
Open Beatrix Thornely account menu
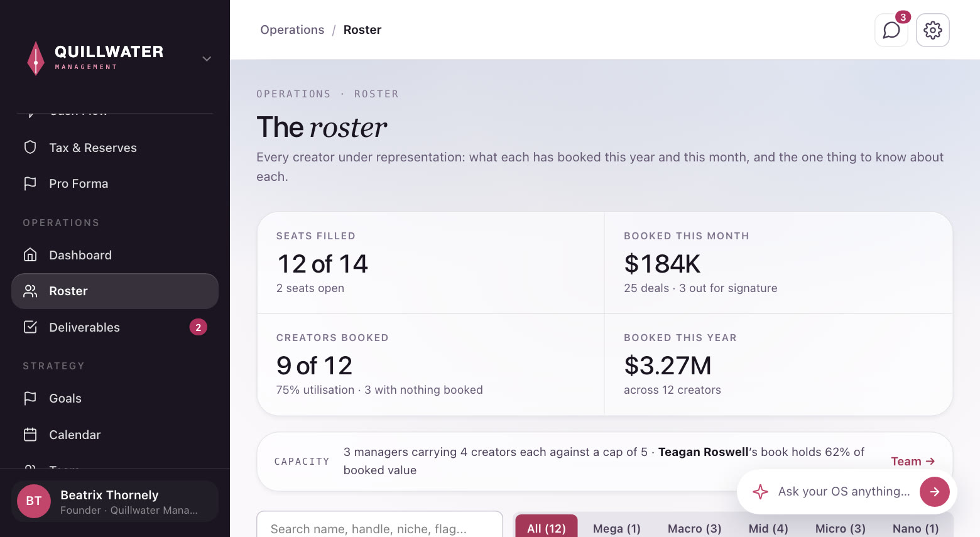pos(115,501)
